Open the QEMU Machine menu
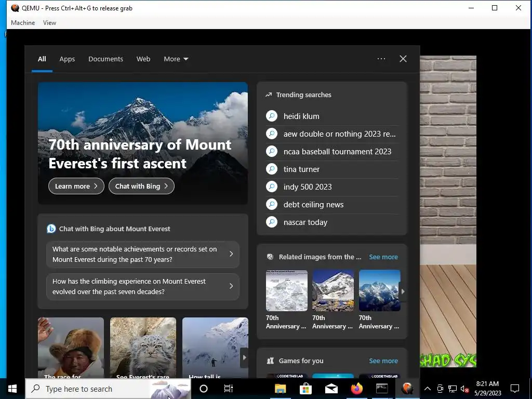Viewport: 532px width, 399px height. (23, 23)
